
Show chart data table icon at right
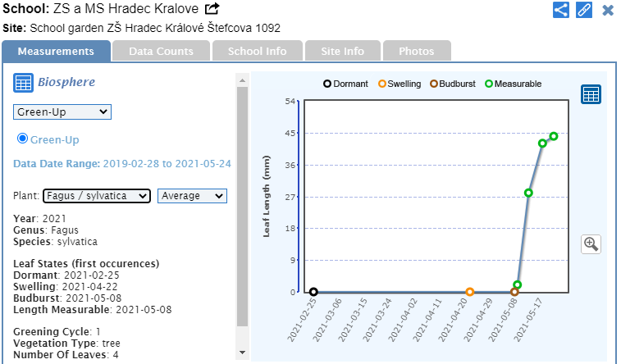coord(591,94)
